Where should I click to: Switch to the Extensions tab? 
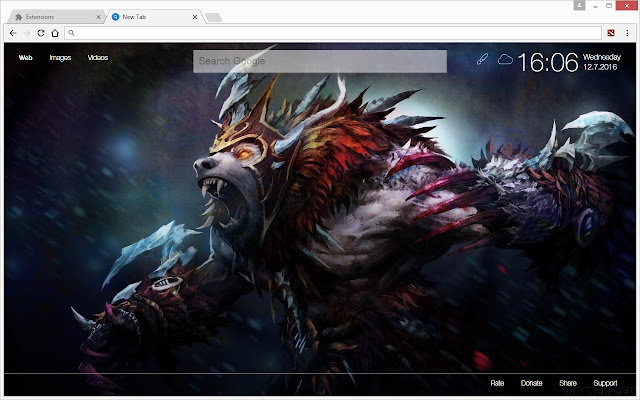pyautogui.click(x=55, y=17)
